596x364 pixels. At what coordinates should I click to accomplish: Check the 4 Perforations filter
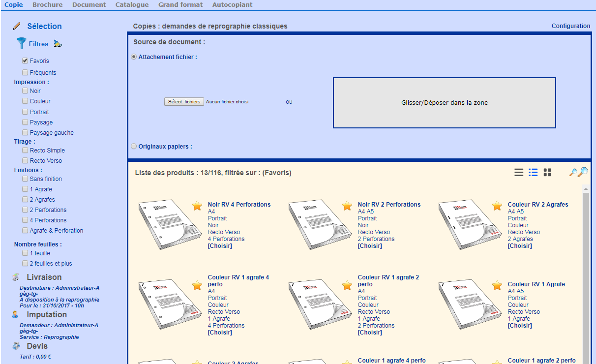(x=25, y=220)
